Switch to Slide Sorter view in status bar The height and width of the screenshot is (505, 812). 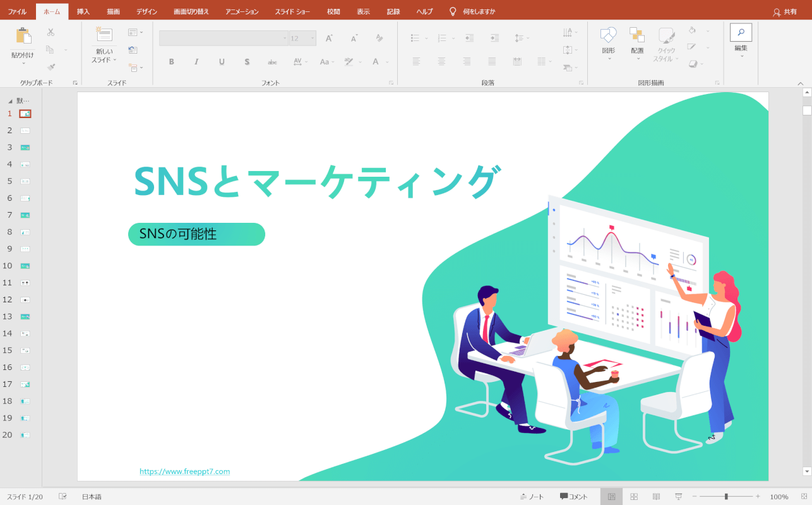click(x=634, y=497)
